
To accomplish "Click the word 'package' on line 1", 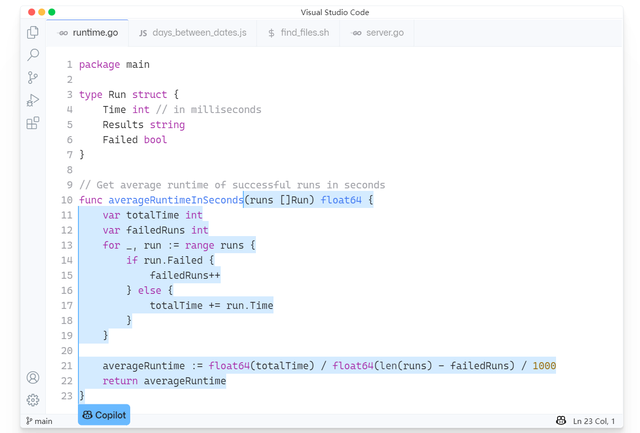I will 99,64.
